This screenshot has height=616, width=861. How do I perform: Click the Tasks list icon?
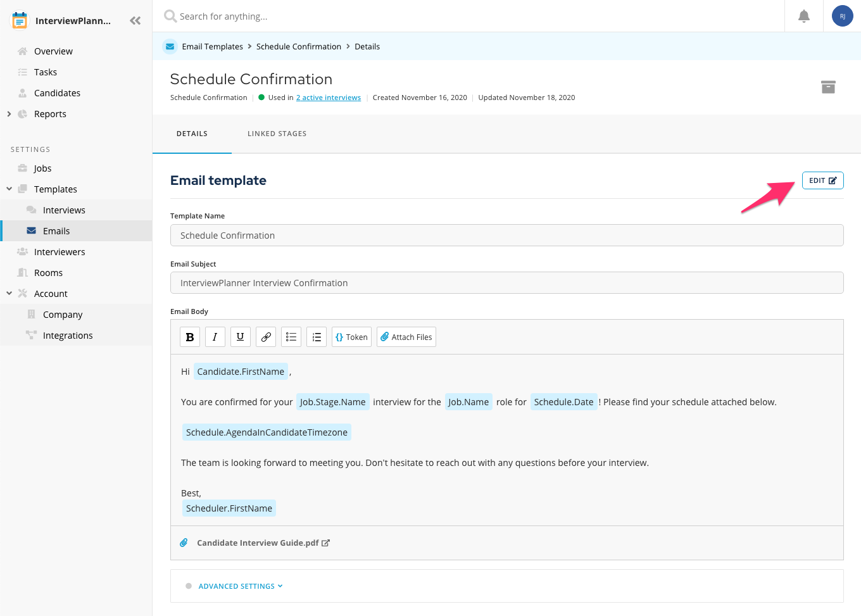tap(22, 72)
